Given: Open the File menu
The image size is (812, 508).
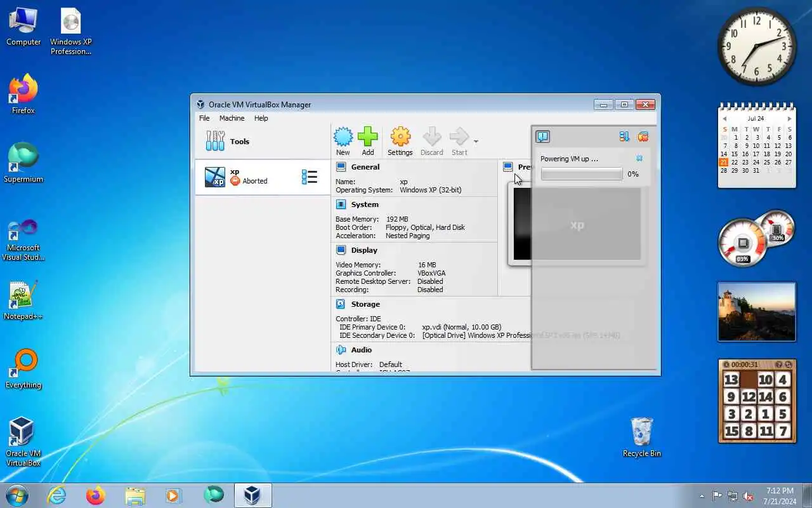Looking at the screenshot, I should (204, 118).
